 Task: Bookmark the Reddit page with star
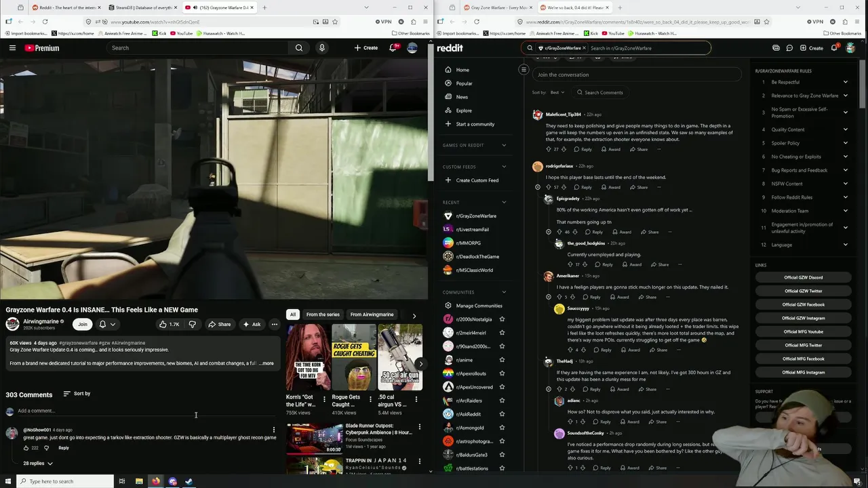coord(766,22)
